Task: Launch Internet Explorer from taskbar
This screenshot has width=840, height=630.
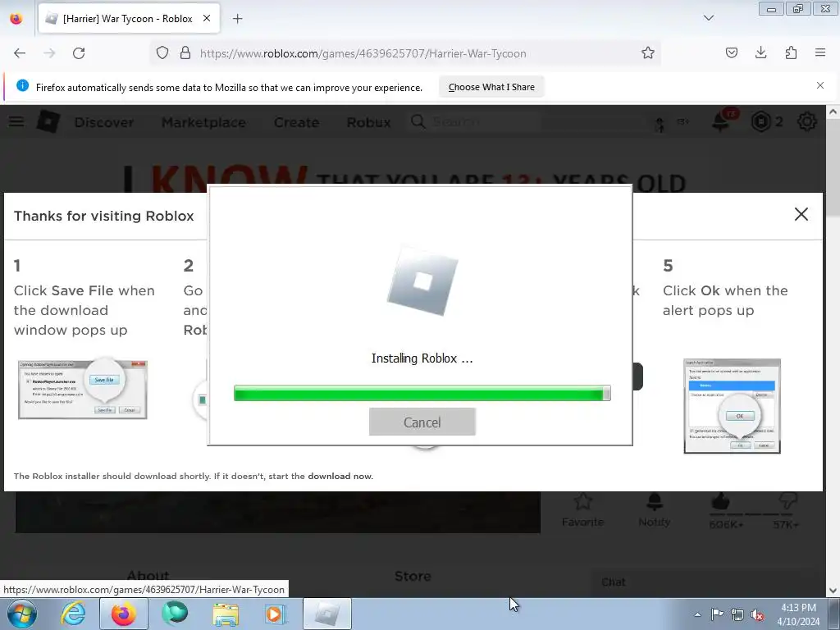Action: (73, 614)
